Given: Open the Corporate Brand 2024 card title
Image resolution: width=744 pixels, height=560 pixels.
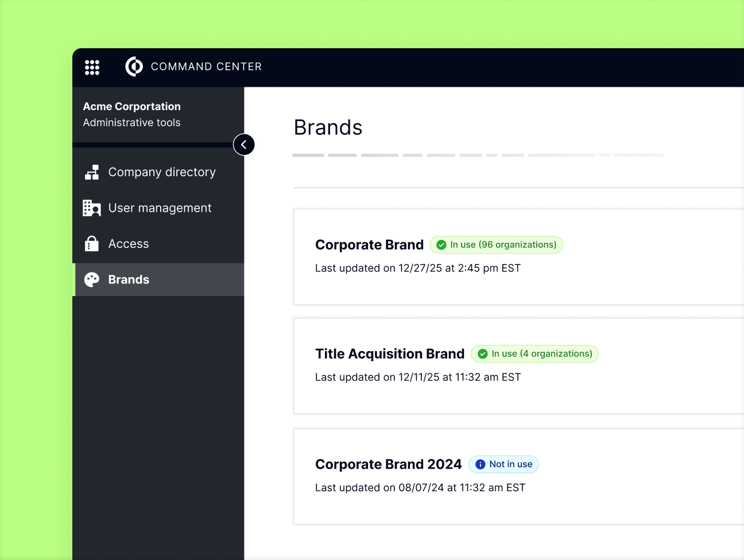Looking at the screenshot, I should pyautogui.click(x=389, y=464).
